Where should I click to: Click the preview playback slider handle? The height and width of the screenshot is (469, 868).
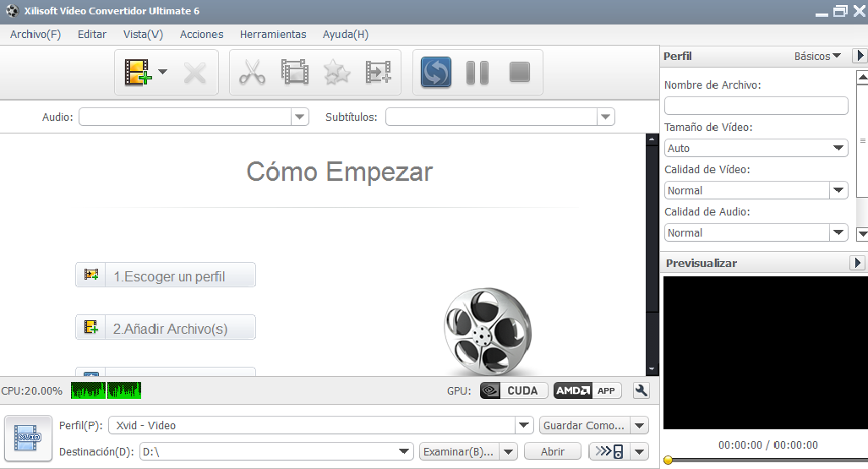(x=669, y=461)
